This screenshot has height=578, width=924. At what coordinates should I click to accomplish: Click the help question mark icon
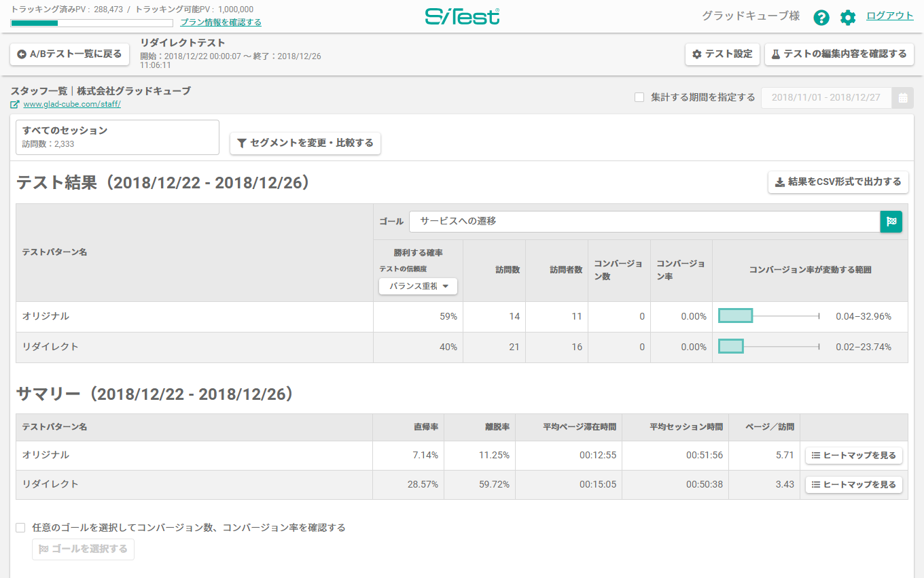pyautogui.click(x=821, y=18)
